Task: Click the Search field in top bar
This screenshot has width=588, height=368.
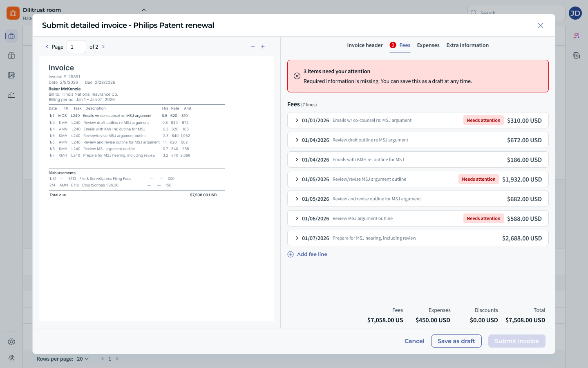Action: point(516,13)
